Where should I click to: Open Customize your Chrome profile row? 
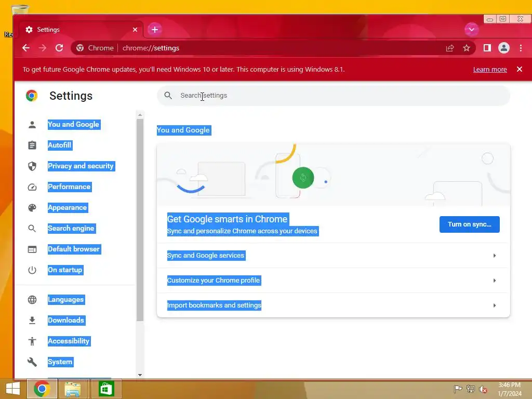(x=334, y=281)
